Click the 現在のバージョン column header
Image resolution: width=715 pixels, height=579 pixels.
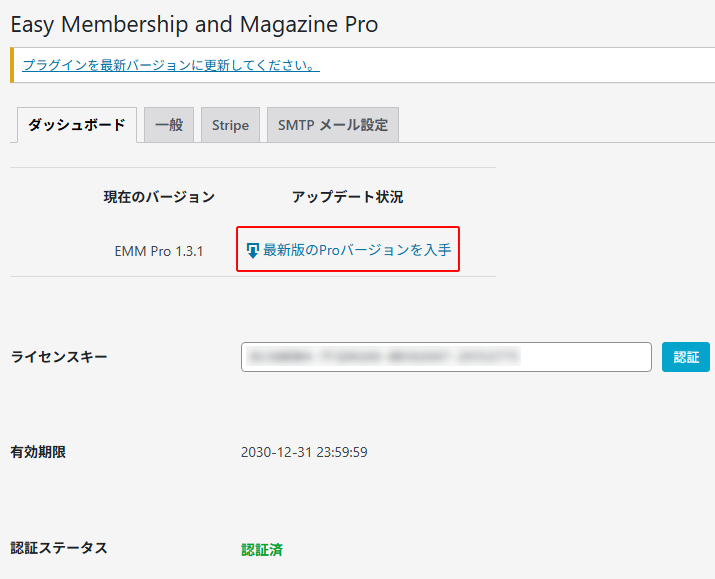coord(159,197)
